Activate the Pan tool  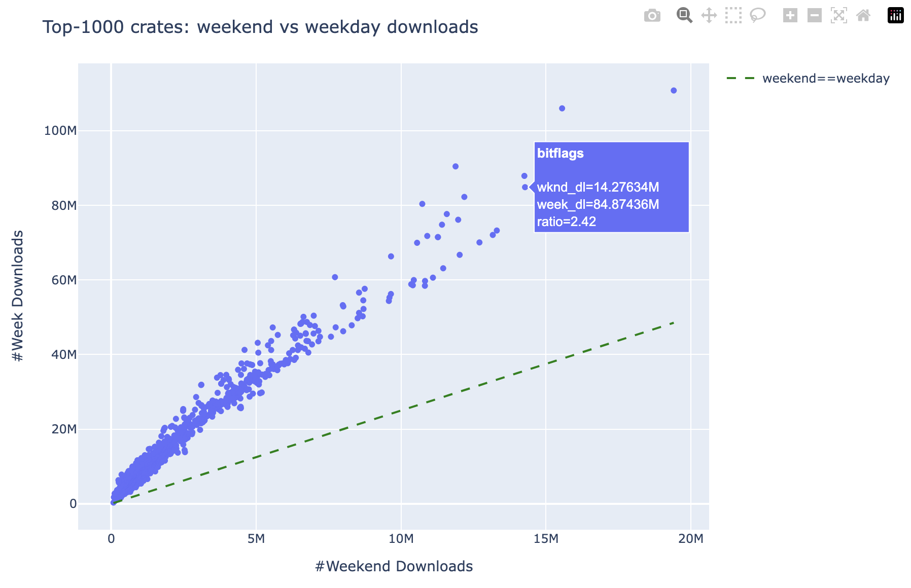click(709, 16)
